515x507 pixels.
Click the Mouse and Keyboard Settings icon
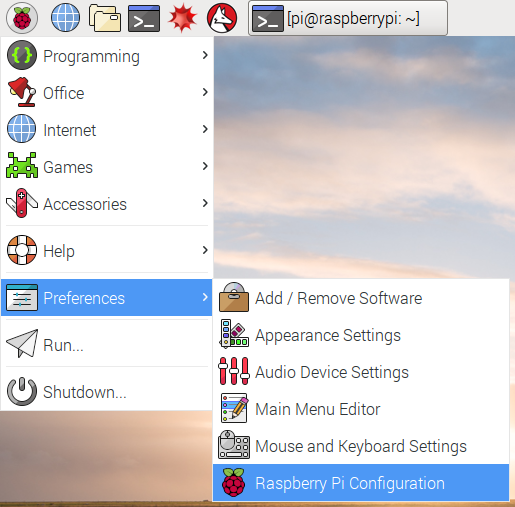234,445
